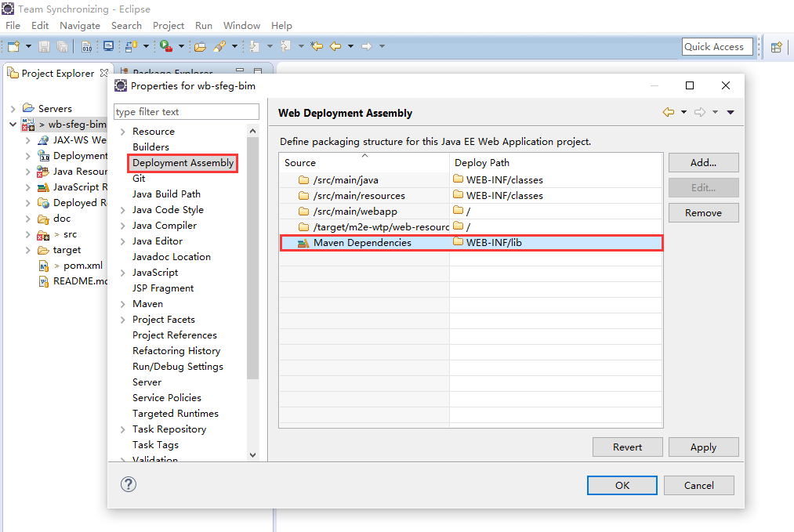Select the /src/main/java source row
This screenshot has width=794, height=532.
(x=470, y=180)
